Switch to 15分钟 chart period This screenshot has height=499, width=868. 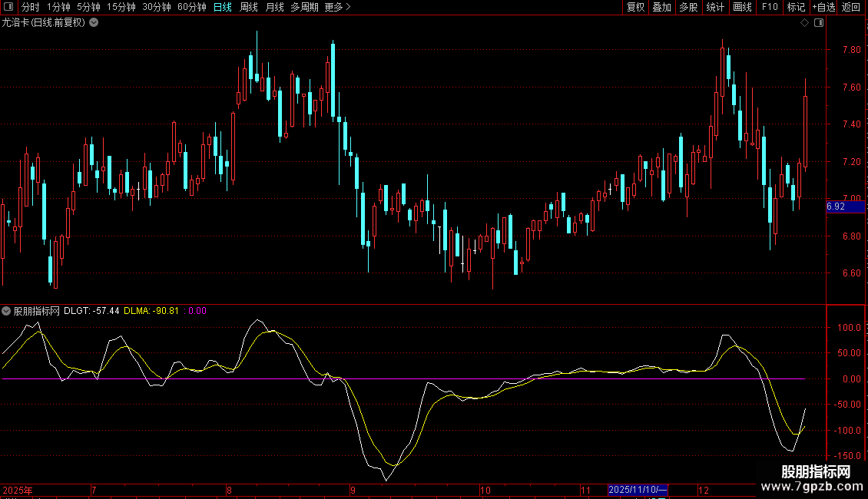(121, 7)
